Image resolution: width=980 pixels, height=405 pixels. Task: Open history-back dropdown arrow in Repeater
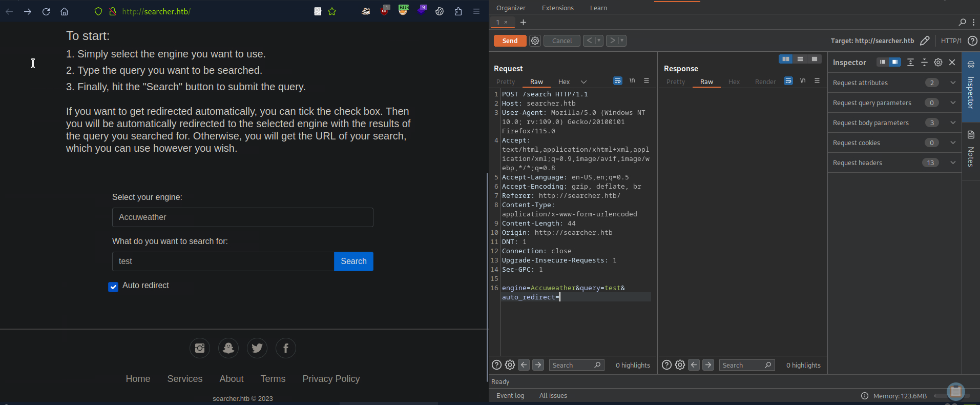pos(598,40)
